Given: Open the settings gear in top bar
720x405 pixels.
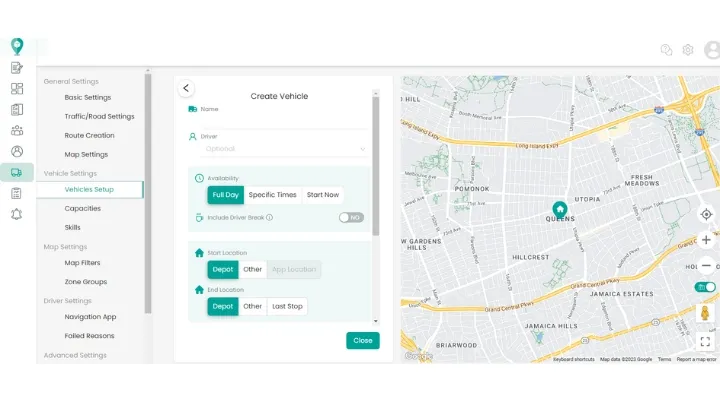Looking at the screenshot, I should pos(688,50).
